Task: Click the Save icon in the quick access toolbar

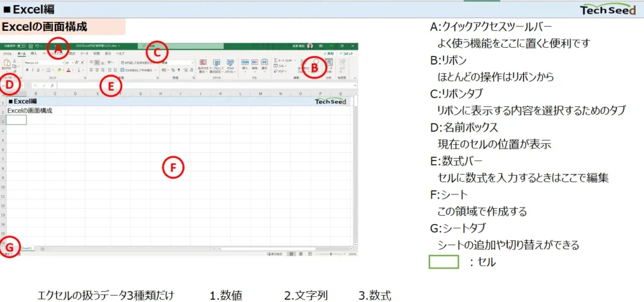Action: click(x=30, y=46)
